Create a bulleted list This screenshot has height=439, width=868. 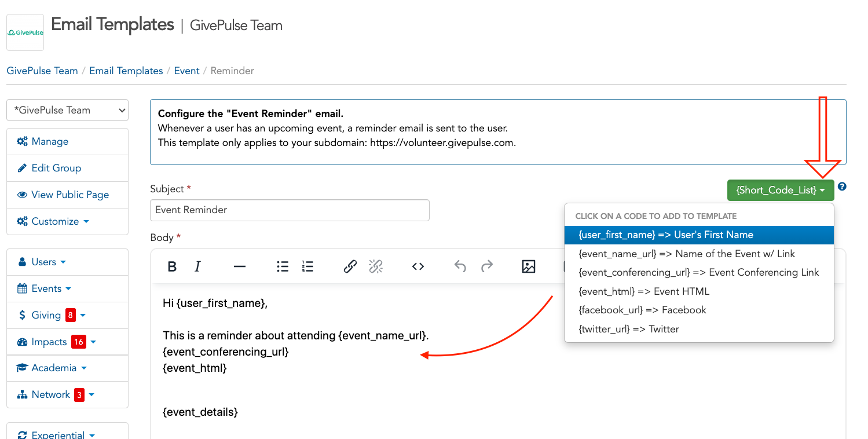point(283,266)
